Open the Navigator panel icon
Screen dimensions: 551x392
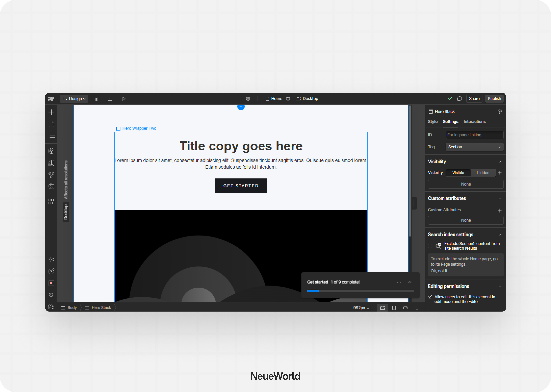click(51, 136)
